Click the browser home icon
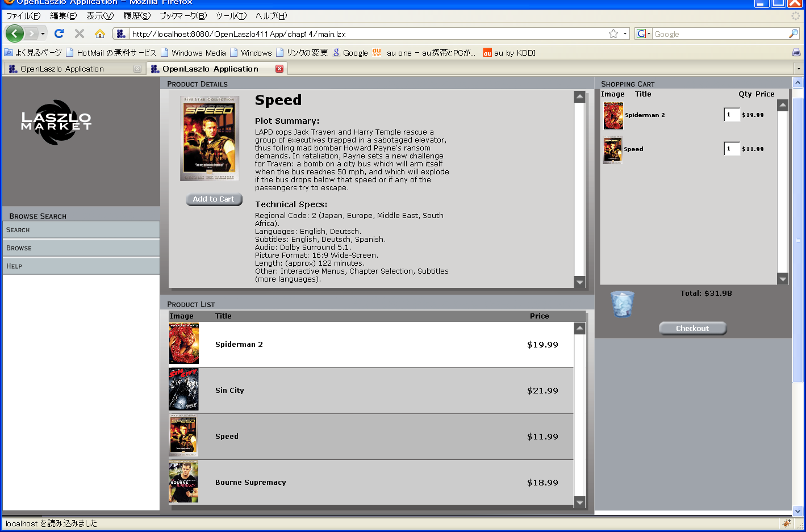 pos(100,33)
